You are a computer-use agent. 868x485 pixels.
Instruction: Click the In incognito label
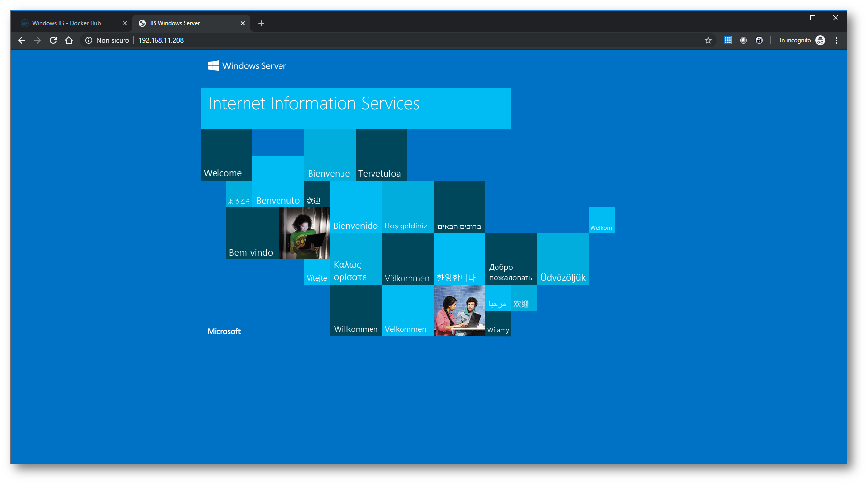pyautogui.click(x=795, y=40)
